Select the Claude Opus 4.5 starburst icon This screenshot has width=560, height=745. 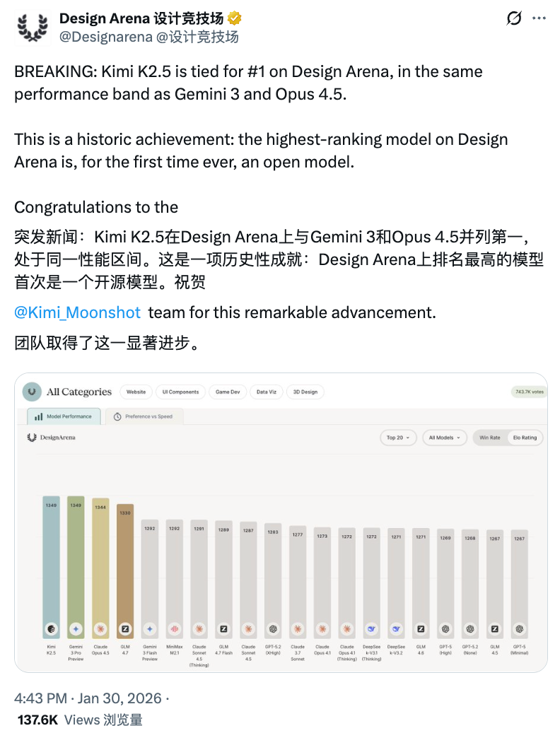(x=100, y=628)
